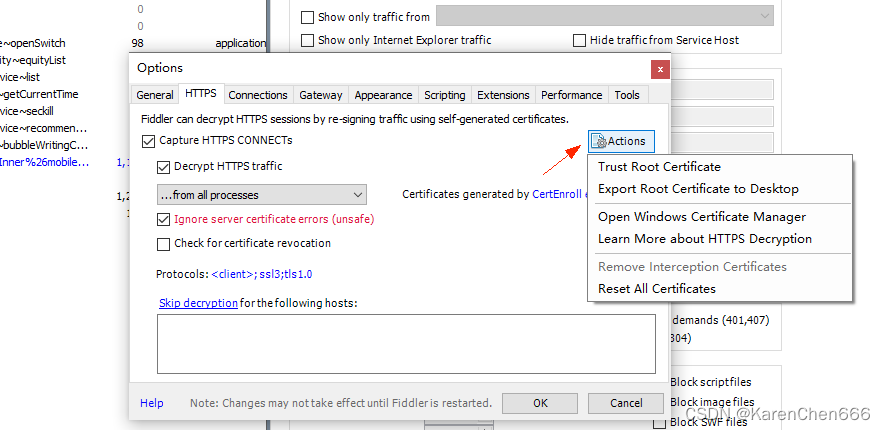Open the Tools tab
The image size is (885, 430).
627,95
